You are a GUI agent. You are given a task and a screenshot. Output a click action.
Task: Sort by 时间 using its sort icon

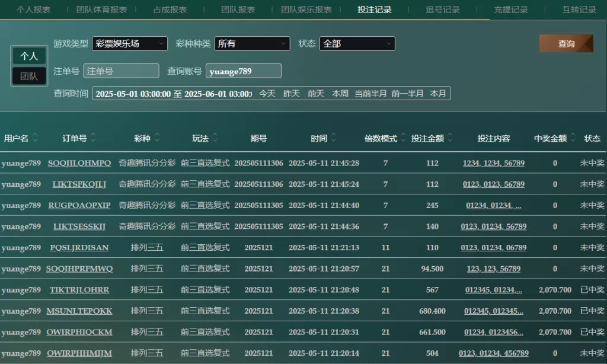pyautogui.click(x=334, y=138)
